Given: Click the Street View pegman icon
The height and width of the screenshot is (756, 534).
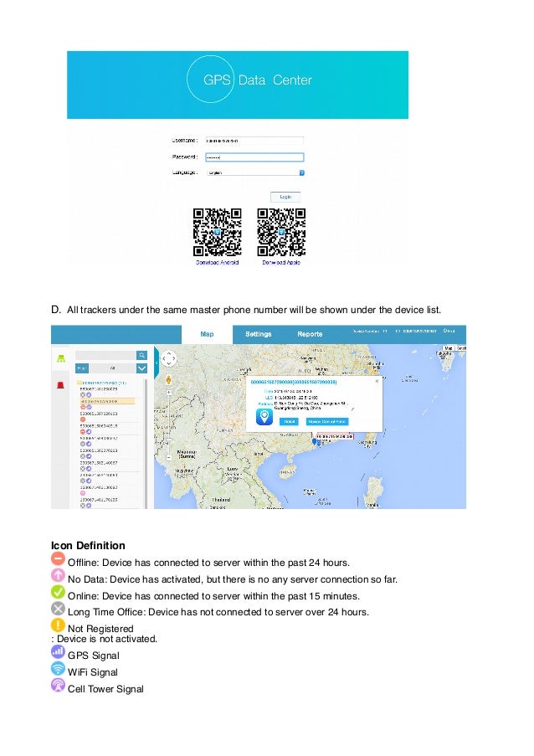Looking at the screenshot, I should coord(169,380).
